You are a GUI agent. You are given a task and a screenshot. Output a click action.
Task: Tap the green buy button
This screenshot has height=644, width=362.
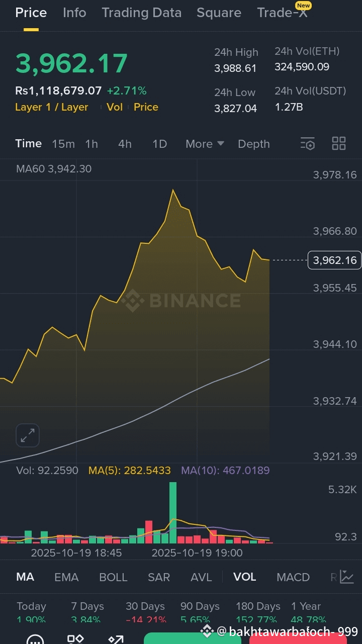[193, 638]
